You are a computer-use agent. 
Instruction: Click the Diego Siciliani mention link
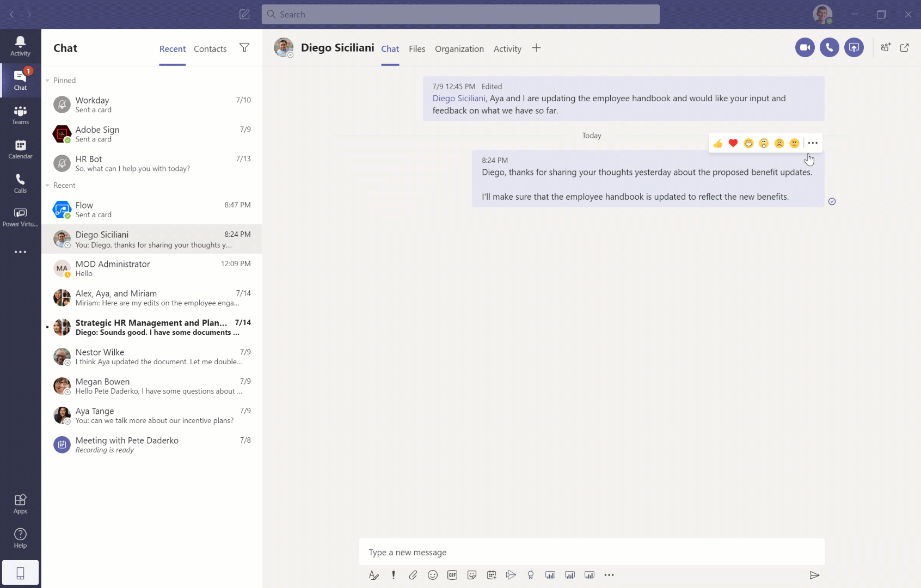[x=458, y=99]
